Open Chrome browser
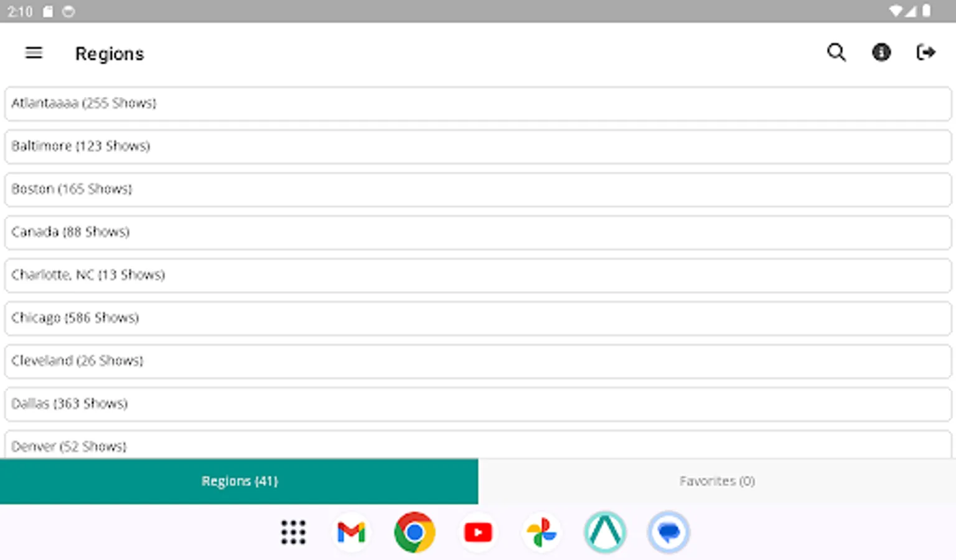The image size is (956, 560). click(415, 532)
